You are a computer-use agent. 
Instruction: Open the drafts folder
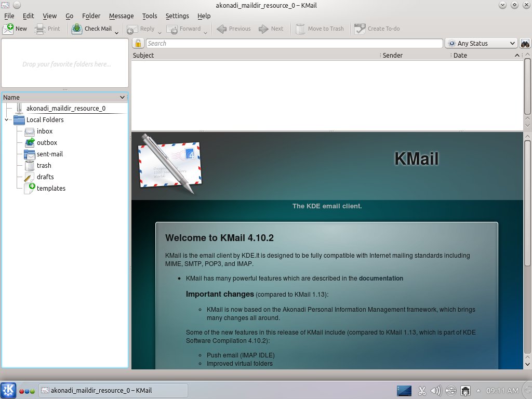[x=45, y=177]
